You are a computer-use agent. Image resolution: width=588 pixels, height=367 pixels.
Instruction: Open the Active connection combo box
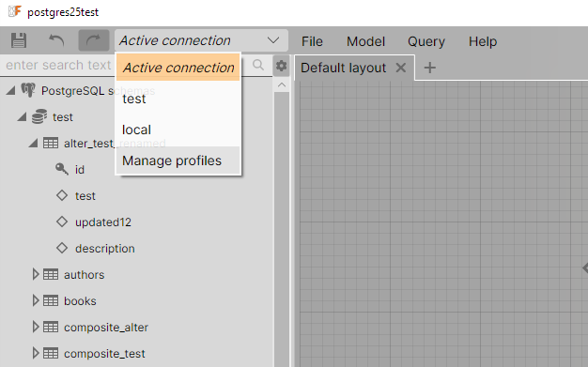click(x=201, y=40)
